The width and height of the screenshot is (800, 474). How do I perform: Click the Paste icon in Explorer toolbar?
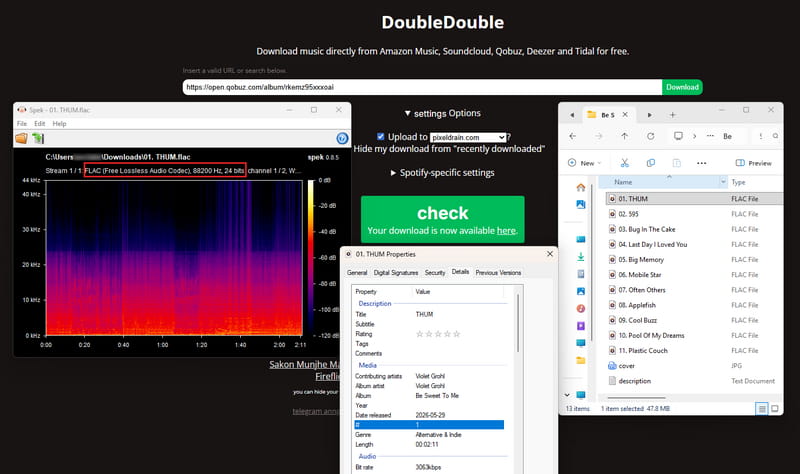(x=677, y=163)
